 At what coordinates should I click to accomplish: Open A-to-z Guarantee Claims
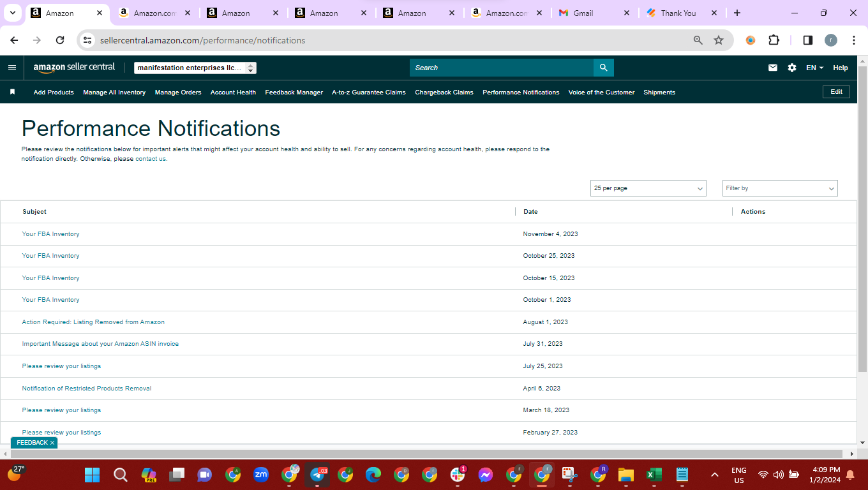[x=369, y=93]
